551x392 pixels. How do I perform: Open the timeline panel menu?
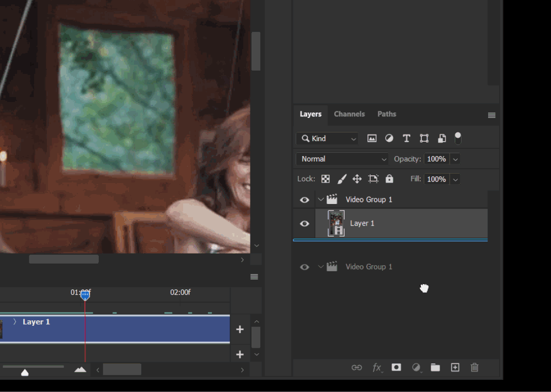pos(253,276)
